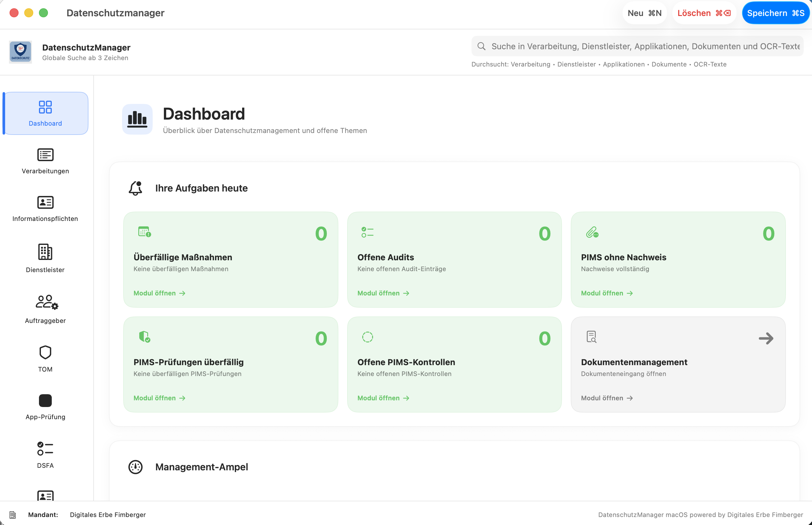Click the 0 counter on Offene PIMS-Kontrollen
Image resolution: width=812 pixels, height=525 pixels.
pos(545,339)
